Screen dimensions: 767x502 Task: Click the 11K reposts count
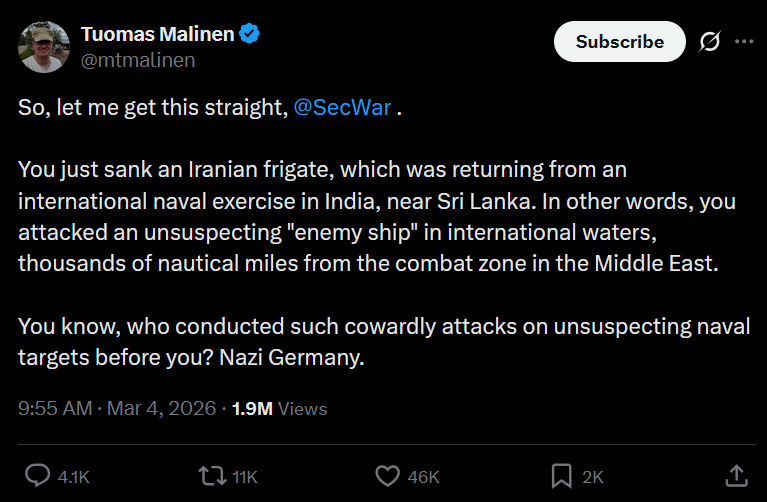coord(245,477)
